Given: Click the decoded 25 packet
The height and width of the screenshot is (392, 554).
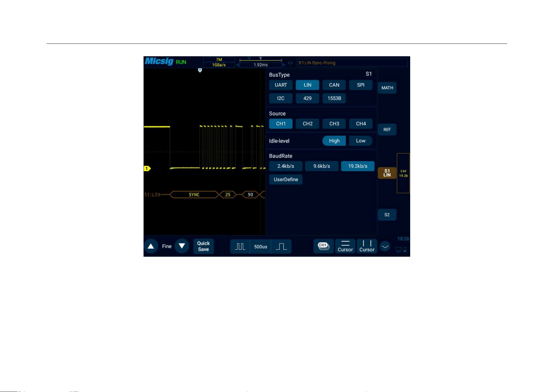Looking at the screenshot, I should tap(228, 195).
